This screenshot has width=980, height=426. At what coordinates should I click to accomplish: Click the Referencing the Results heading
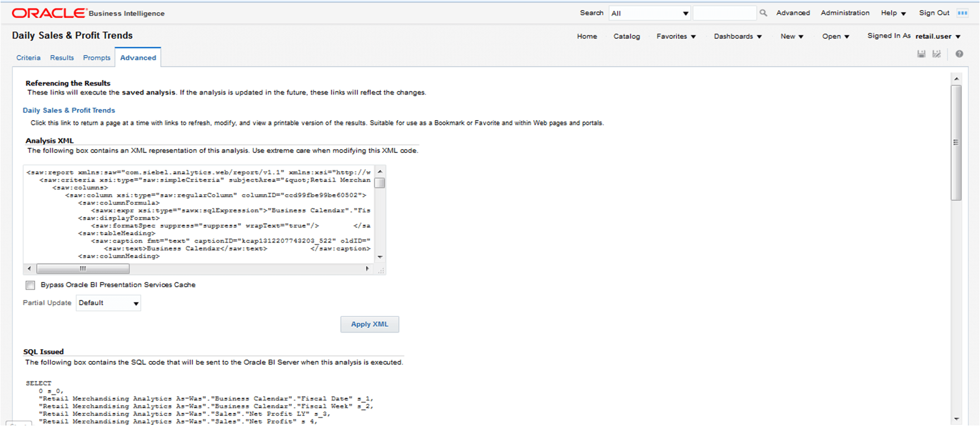point(68,83)
